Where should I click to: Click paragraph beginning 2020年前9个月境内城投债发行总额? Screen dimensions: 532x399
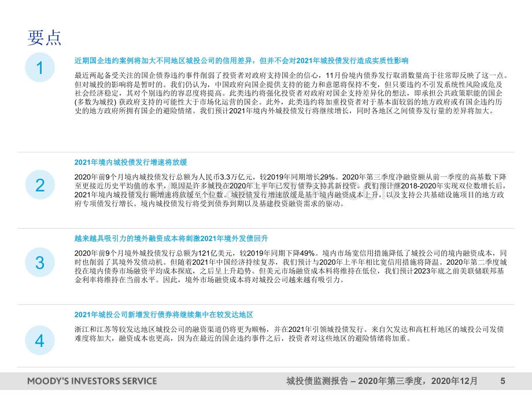291,190
